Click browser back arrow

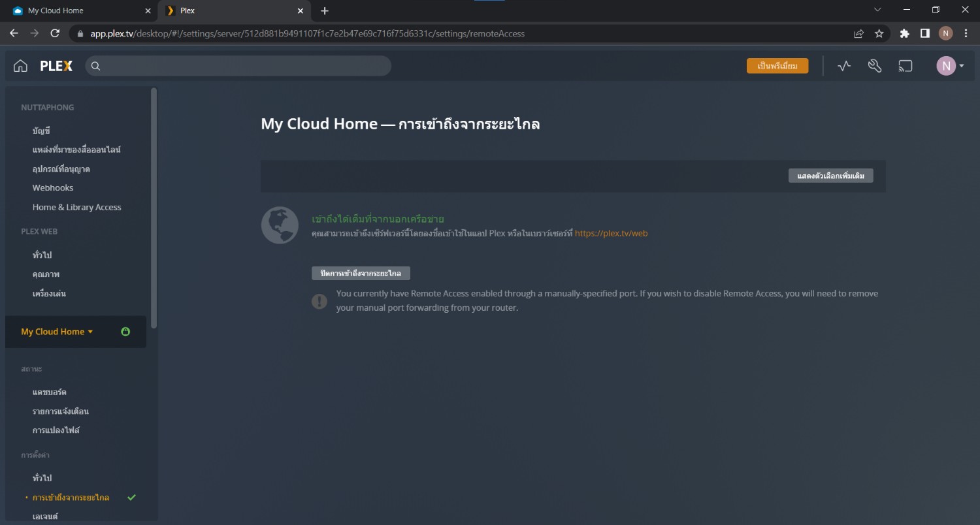14,33
